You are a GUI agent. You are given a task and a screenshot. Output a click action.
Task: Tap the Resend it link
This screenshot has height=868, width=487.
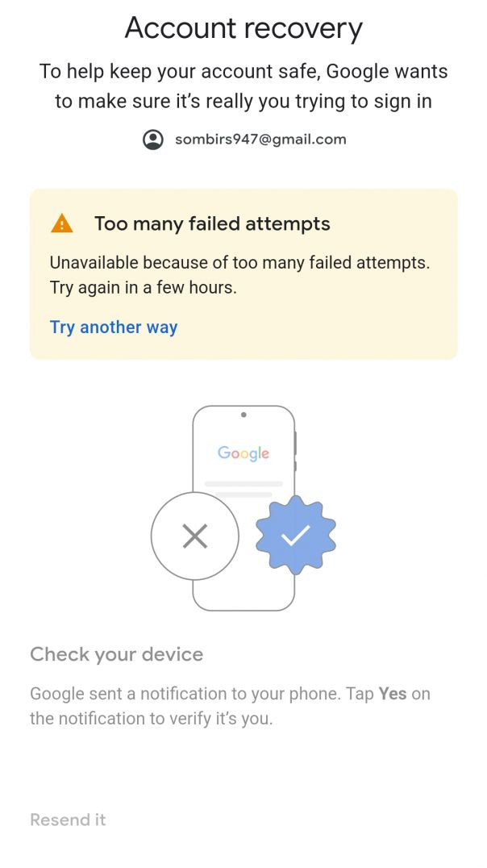pyautogui.click(x=68, y=820)
